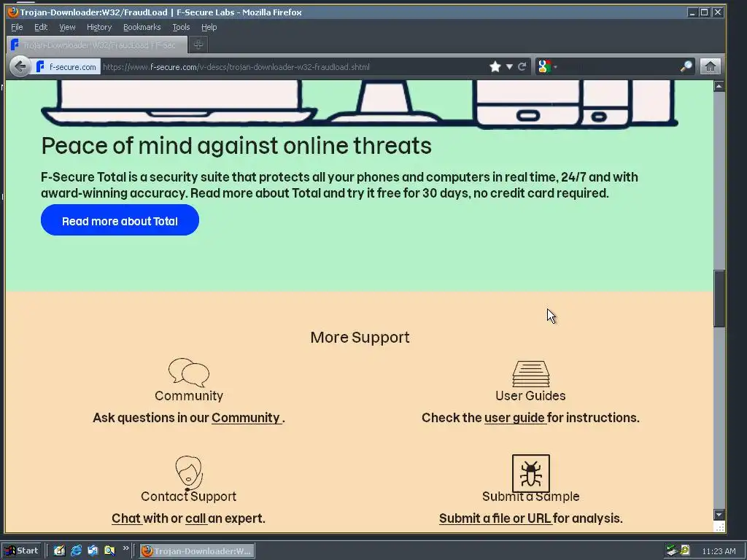Launch Internet Explorer from quick launch
747x560 pixels.
coord(76,551)
